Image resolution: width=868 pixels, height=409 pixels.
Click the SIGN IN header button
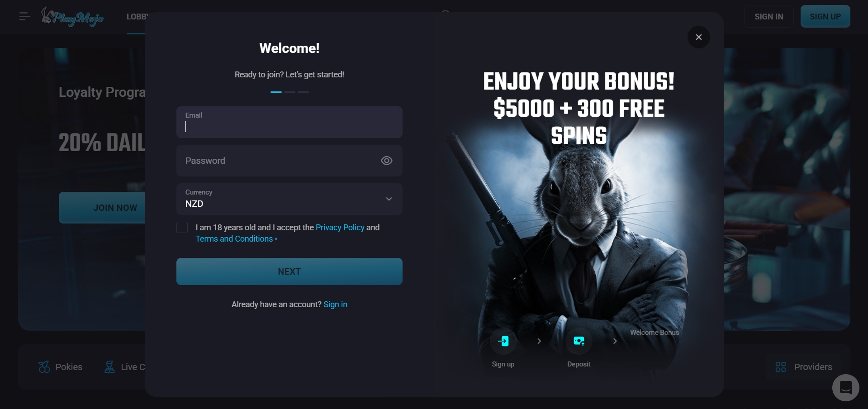point(768,17)
